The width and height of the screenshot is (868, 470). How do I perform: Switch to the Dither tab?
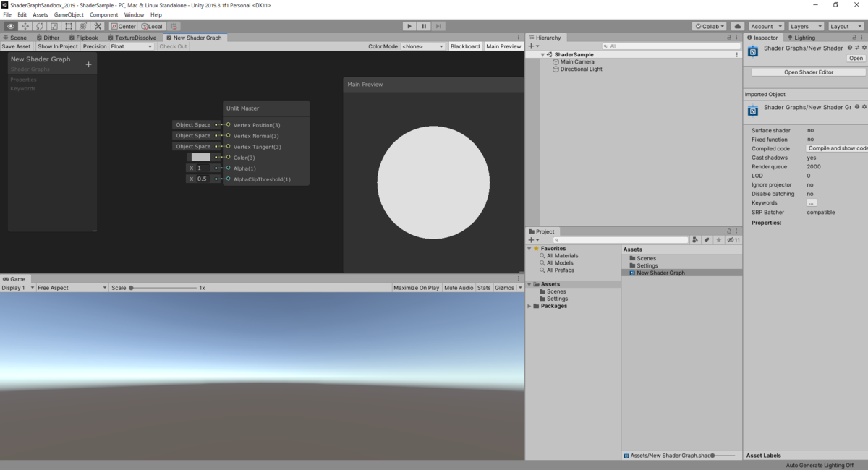coord(48,38)
